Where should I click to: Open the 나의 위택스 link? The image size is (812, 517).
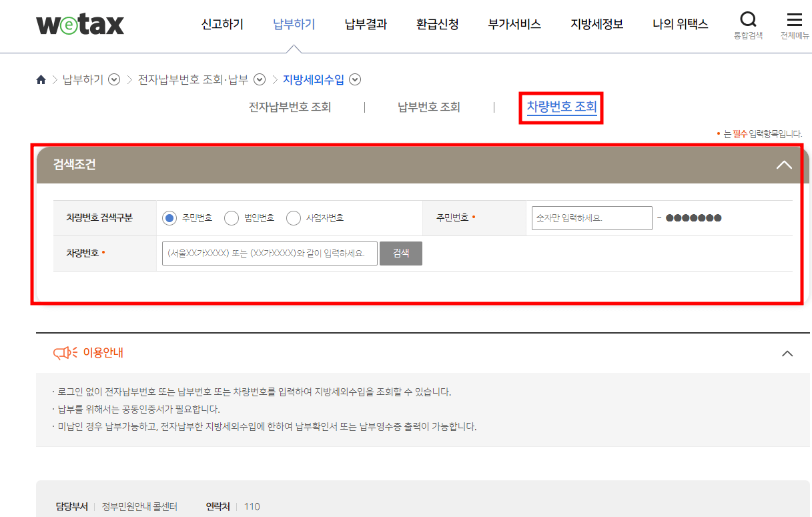click(x=680, y=22)
